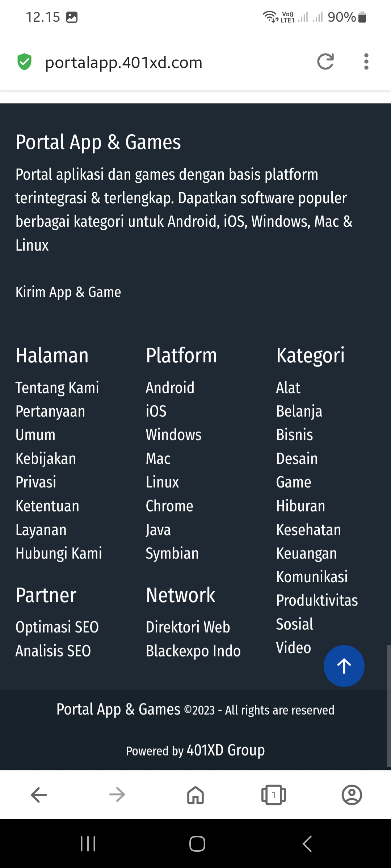Go back using the back arrow
This screenshot has height=868, width=391.
tap(39, 795)
